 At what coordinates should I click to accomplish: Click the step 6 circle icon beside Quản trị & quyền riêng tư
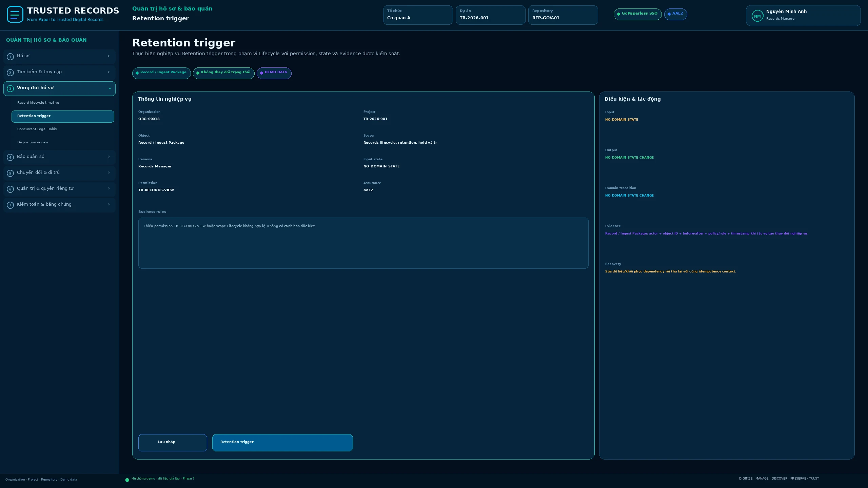[x=10, y=189]
